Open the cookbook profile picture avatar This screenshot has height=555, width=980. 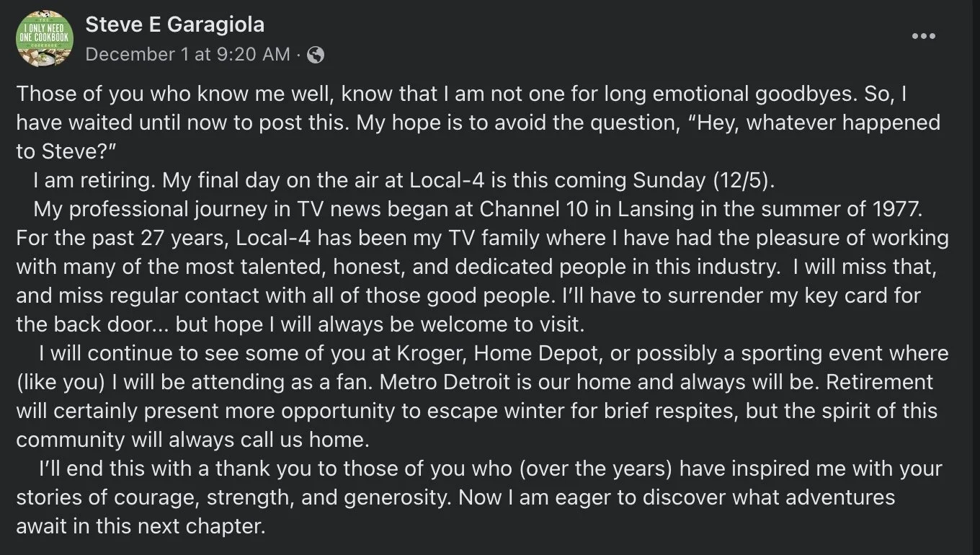[x=45, y=39]
